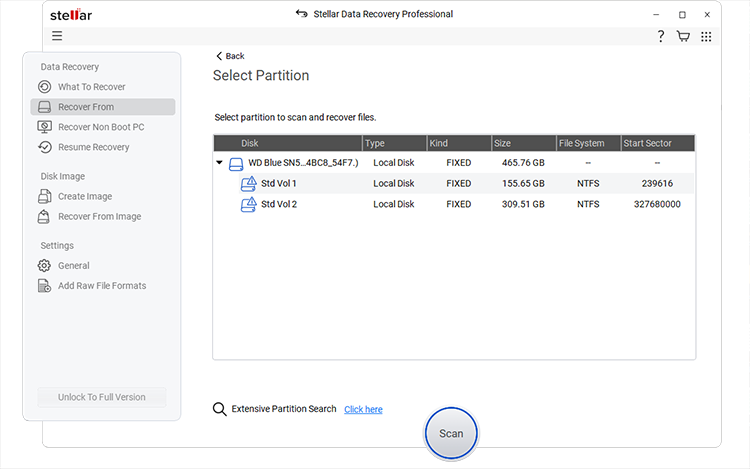Viewport: 750px width, 469px height.
Task: Open the apps grid icon
Action: (x=706, y=36)
